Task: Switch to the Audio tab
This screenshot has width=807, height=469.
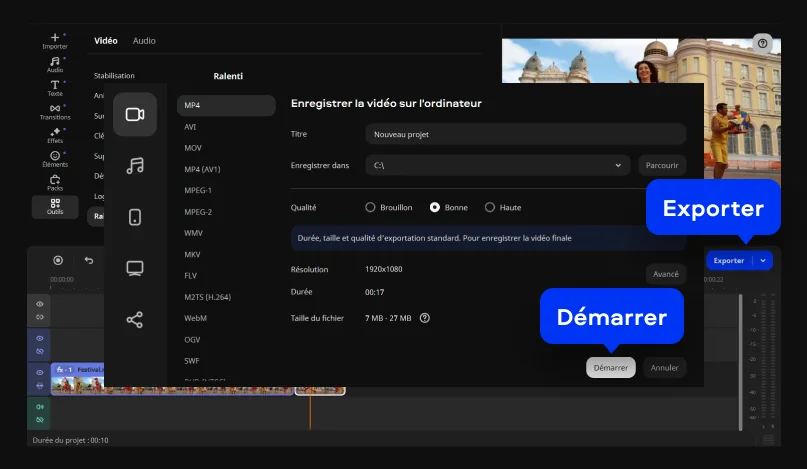Action: (x=144, y=41)
